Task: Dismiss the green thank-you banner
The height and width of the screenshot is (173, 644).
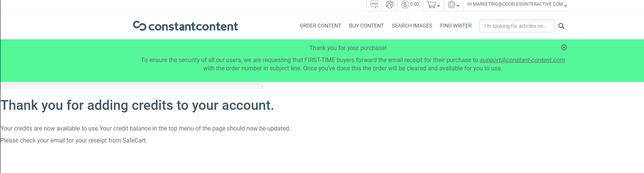Action: tap(564, 47)
